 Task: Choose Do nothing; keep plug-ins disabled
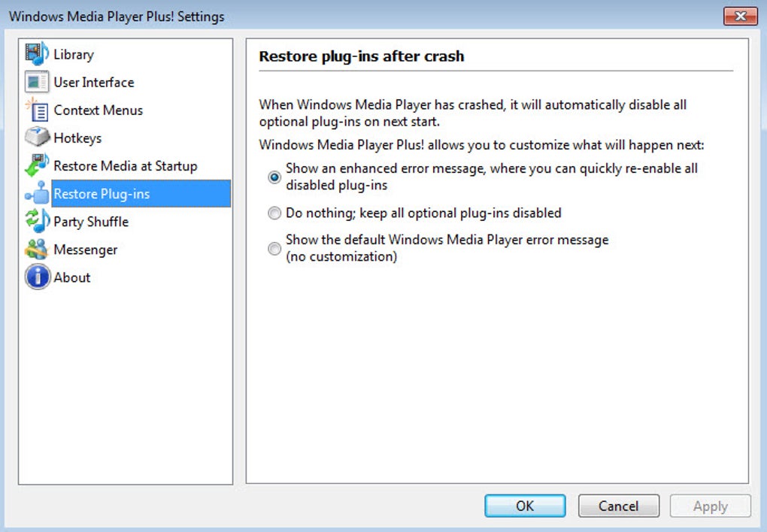pyautogui.click(x=274, y=213)
